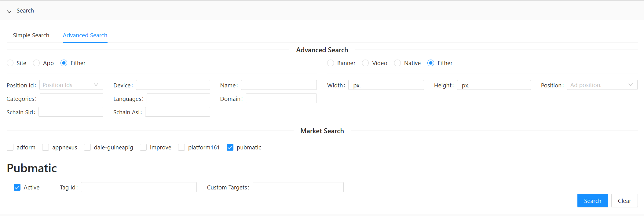Click into the Width px field

(386, 85)
